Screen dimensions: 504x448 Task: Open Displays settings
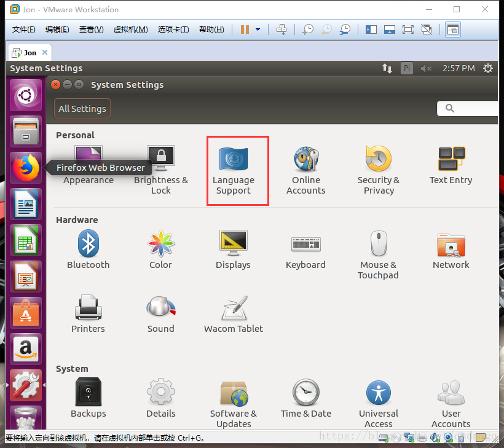click(x=234, y=250)
